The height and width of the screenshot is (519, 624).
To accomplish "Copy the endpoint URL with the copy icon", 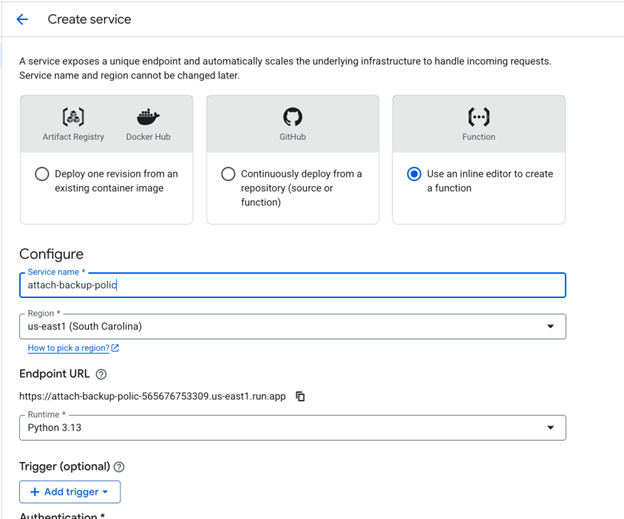I will [300, 396].
